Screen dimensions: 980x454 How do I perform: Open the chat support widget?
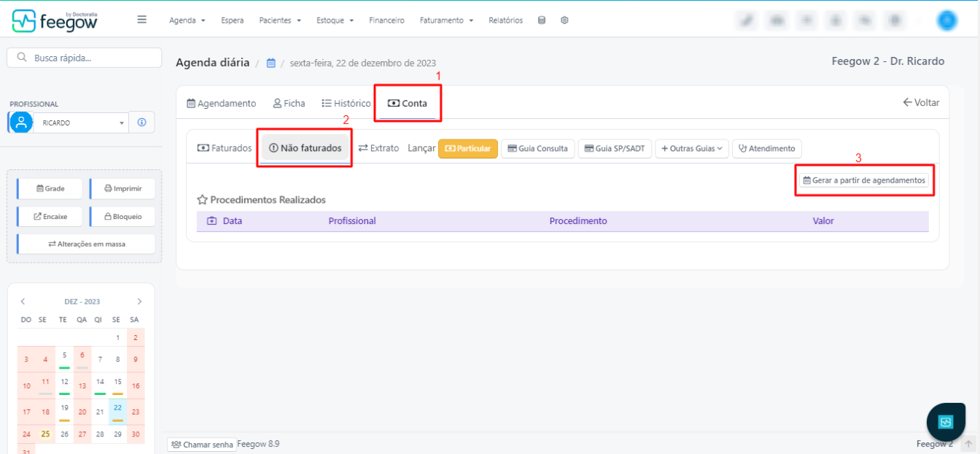[x=946, y=422]
